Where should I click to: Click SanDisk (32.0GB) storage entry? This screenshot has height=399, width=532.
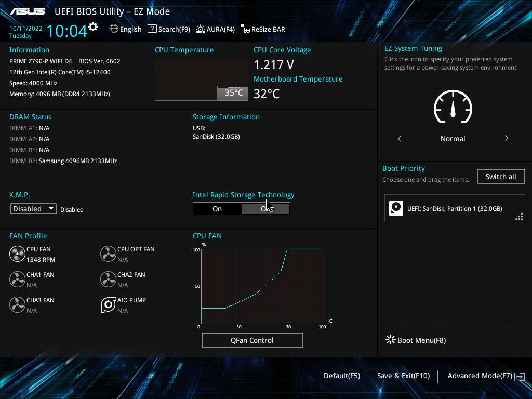pyautogui.click(x=216, y=137)
